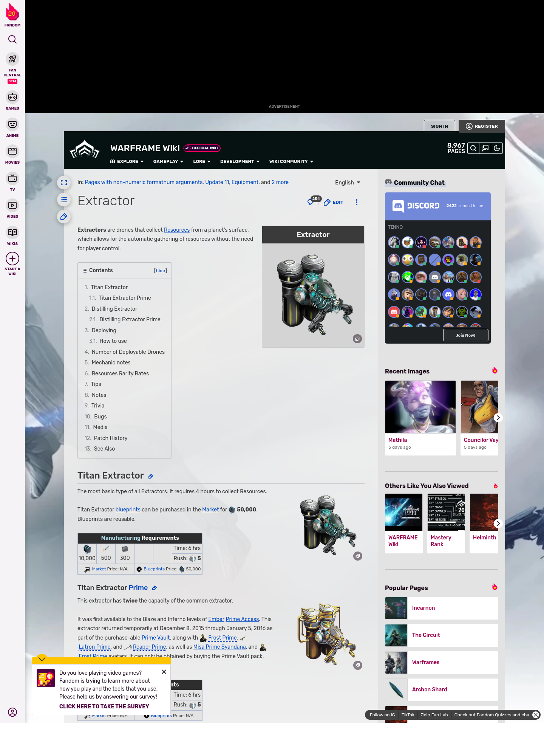This screenshot has width=544, height=756.
Task: Click Discord Join Now button
Action: point(466,335)
